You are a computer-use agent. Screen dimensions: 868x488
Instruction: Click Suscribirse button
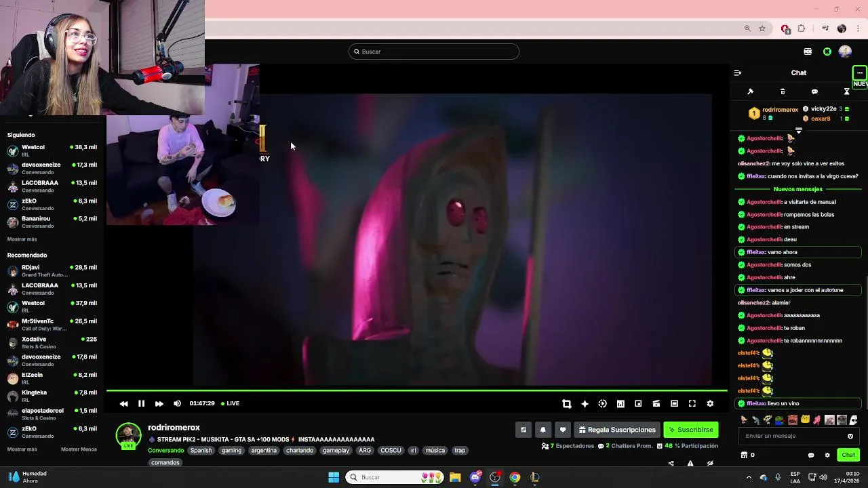click(690, 430)
